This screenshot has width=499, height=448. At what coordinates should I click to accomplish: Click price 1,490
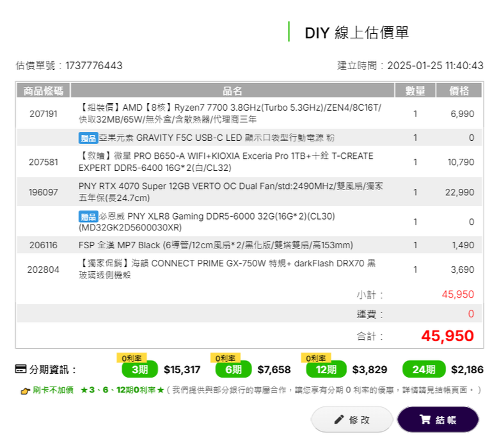463,245
